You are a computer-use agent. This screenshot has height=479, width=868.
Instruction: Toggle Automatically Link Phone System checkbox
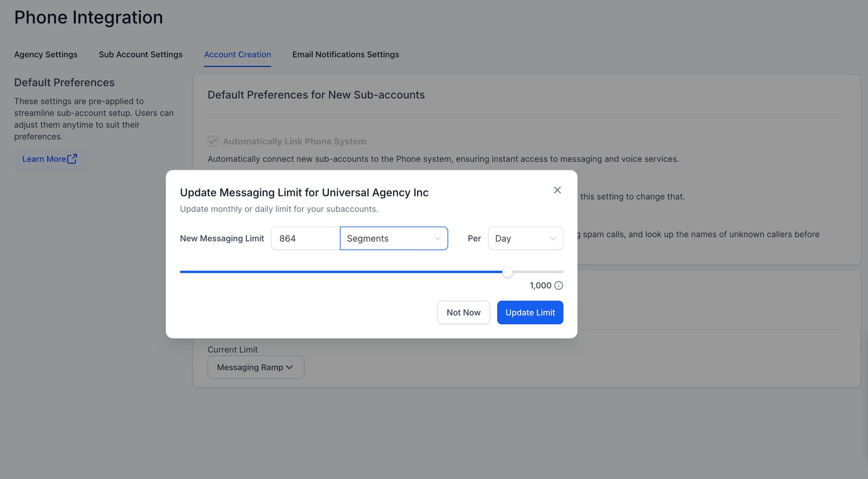(x=213, y=141)
